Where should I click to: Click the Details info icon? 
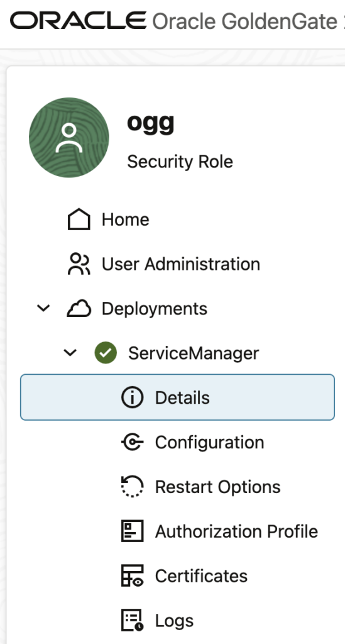point(132,397)
